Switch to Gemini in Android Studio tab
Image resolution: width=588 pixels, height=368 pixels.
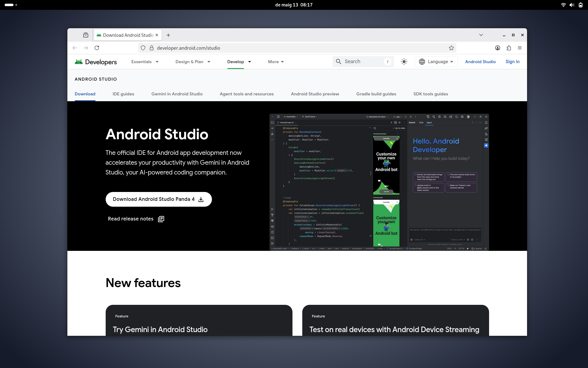pyautogui.click(x=177, y=94)
